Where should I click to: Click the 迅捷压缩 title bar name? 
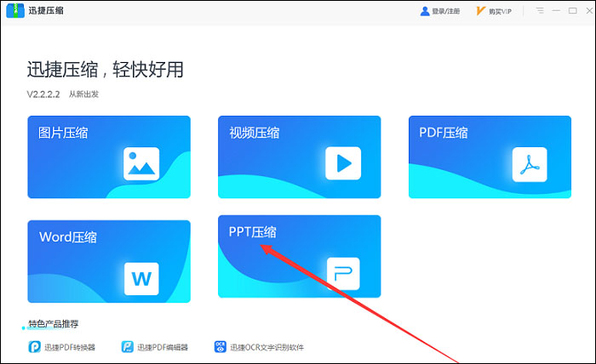pyautogui.click(x=46, y=10)
